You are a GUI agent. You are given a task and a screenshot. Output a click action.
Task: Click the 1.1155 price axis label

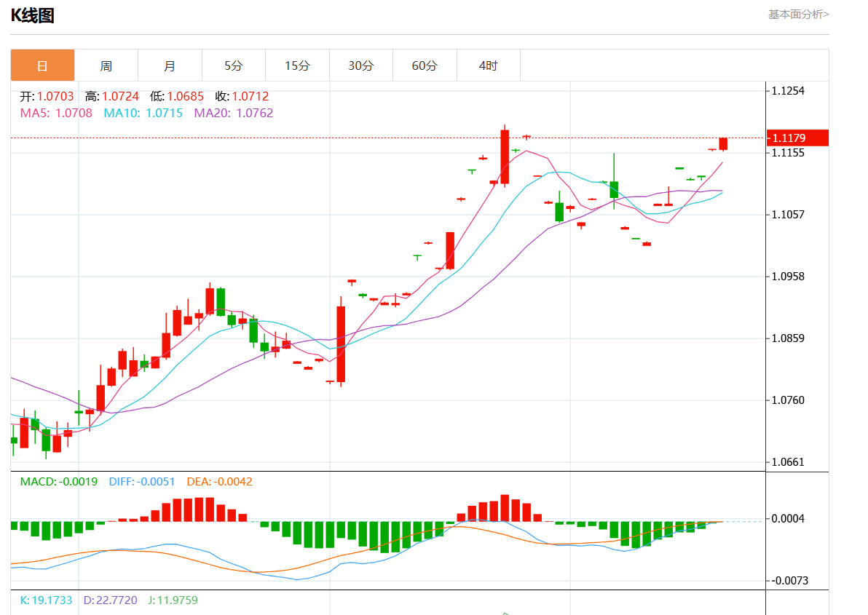789,153
